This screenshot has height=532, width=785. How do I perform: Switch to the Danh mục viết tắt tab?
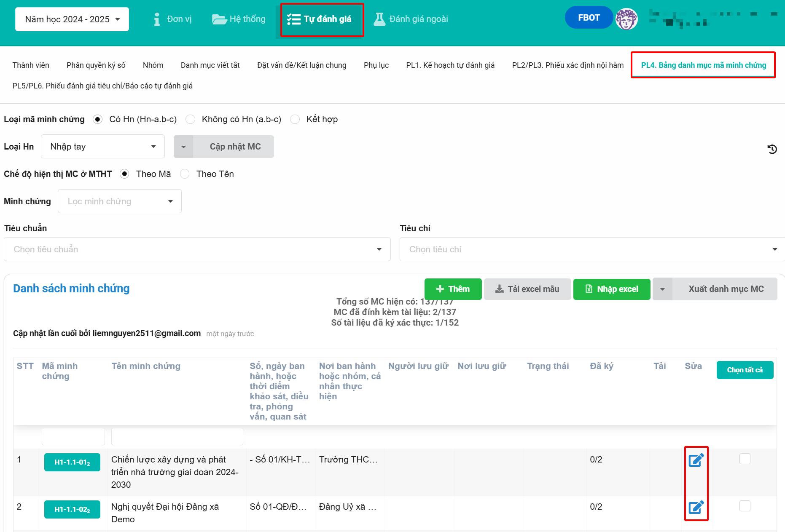(x=210, y=65)
